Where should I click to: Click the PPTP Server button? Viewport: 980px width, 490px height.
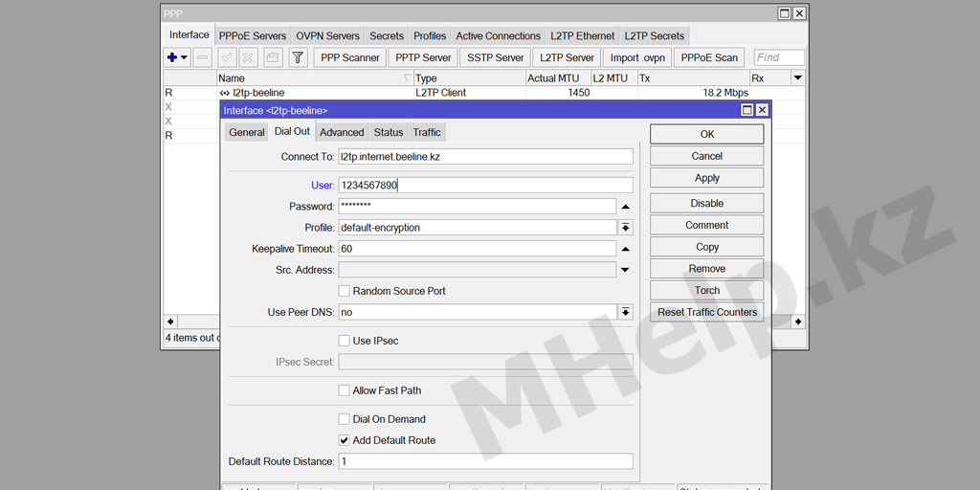pyautogui.click(x=424, y=57)
